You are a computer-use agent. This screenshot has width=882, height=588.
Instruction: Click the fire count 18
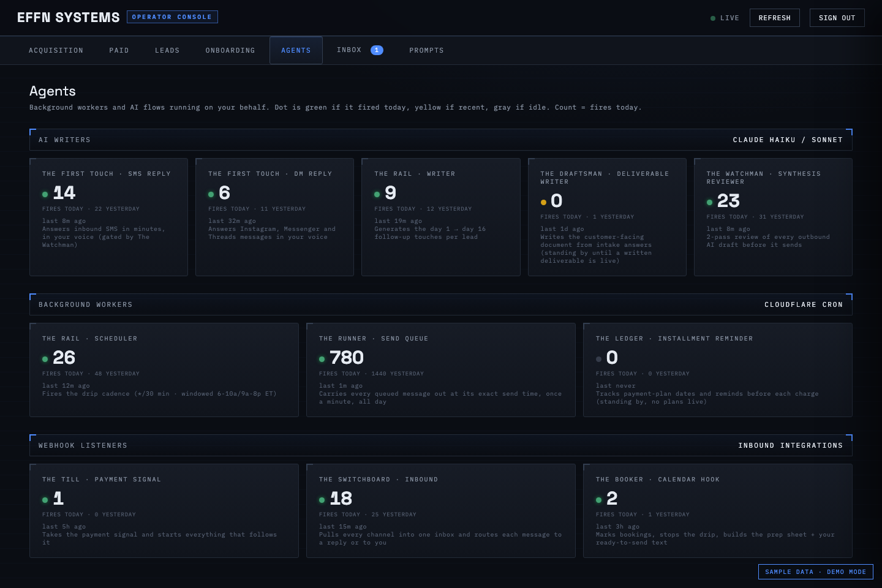pos(341,499)
